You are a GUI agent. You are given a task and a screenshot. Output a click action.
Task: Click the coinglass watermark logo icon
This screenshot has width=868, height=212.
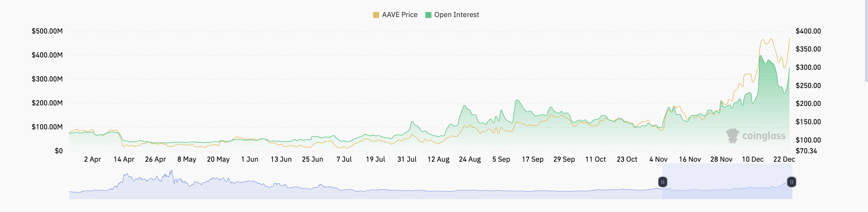tap(732, 136)
